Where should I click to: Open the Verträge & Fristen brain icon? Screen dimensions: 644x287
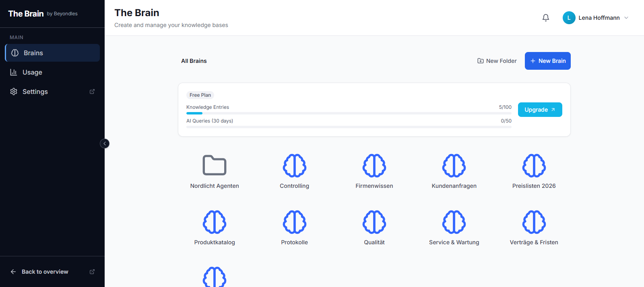click(534, 222)
